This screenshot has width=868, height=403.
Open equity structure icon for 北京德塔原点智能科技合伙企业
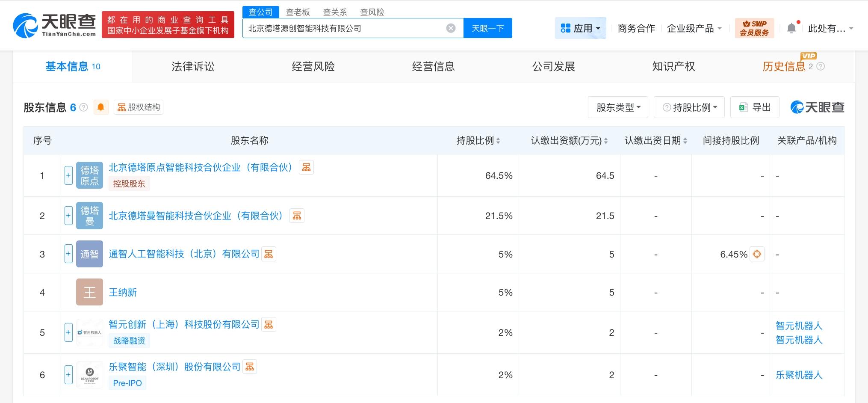point(306,167)
